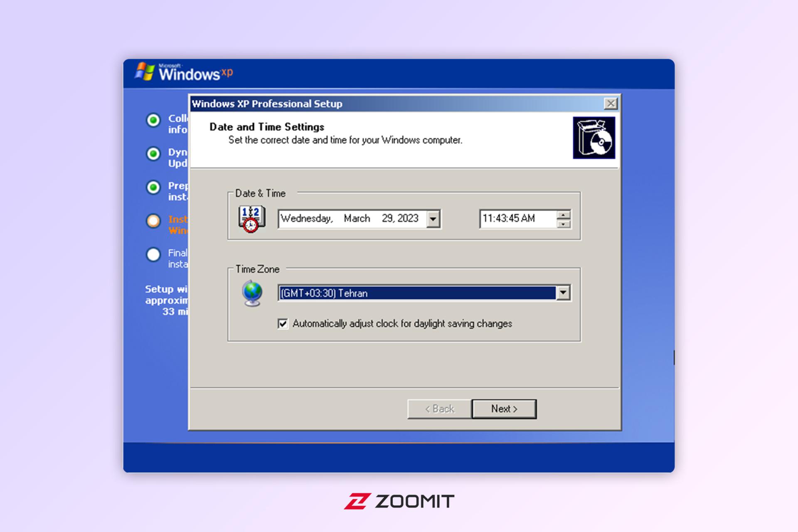
Task: Open the date picker dropdown arrow
Action: [x=433, y=219]
